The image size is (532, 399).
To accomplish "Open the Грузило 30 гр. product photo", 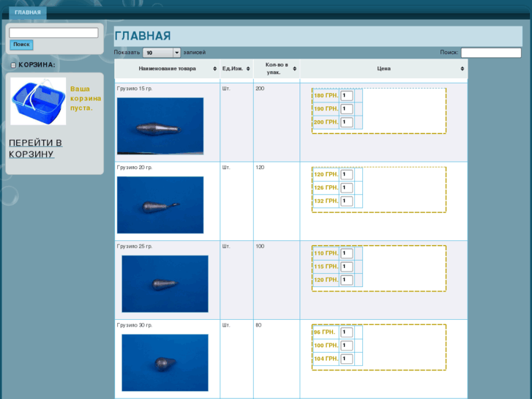I will coord(165,362).
